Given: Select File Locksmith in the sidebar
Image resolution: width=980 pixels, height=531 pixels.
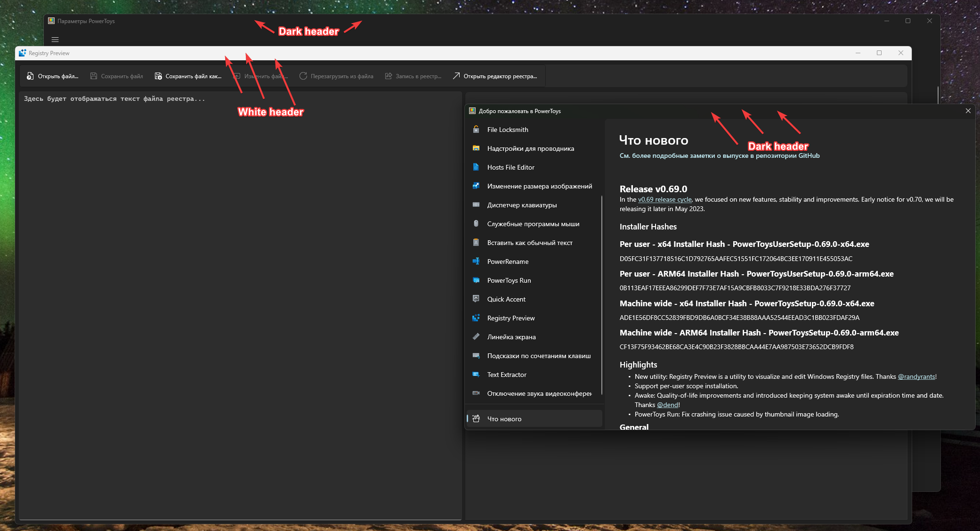Looking at the screenshot, I should point(507,129).
